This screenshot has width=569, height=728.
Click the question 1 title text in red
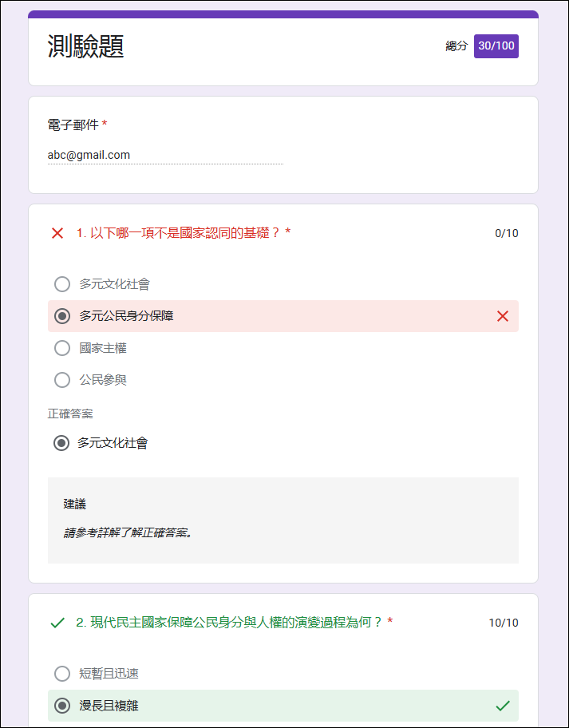184,232
